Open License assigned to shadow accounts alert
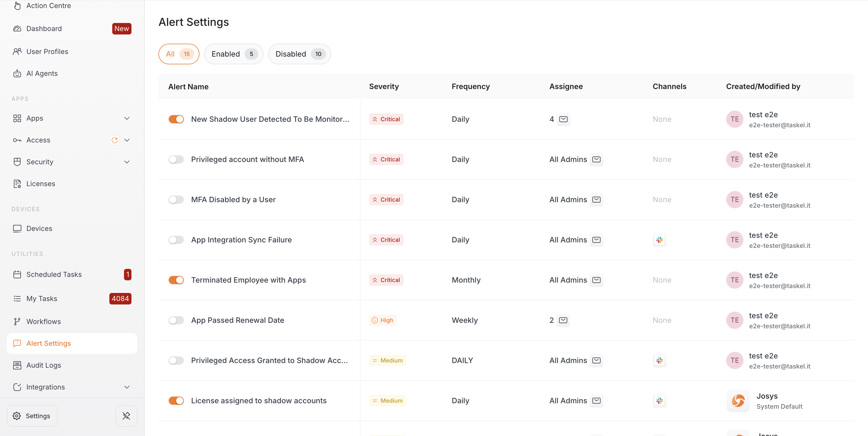 coord(259,401)
